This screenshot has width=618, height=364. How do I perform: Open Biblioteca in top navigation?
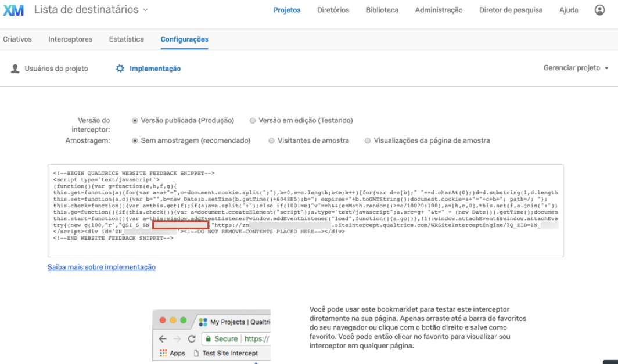[x=382, y=10]
